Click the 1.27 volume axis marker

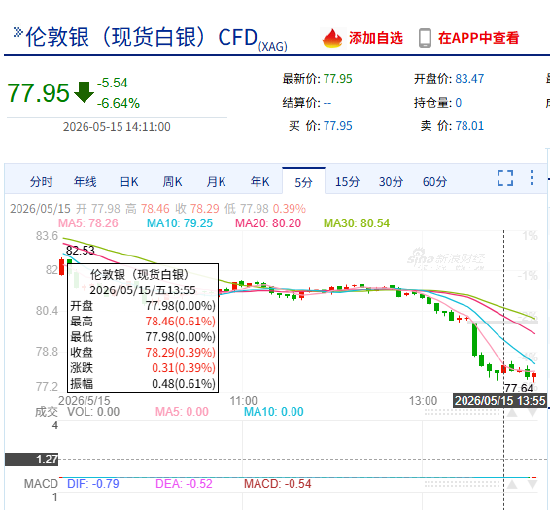[x=32, y=459]
